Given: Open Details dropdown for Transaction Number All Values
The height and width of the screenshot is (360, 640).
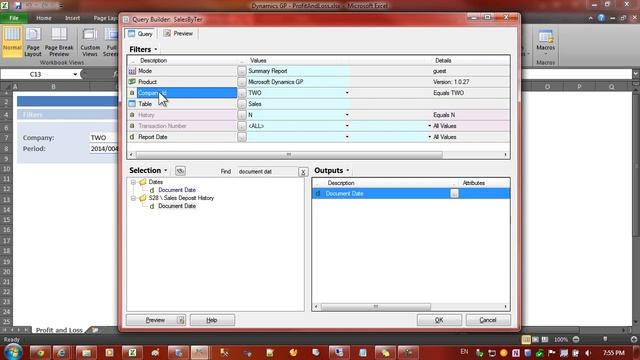Looking at the screenshot, I should tap(429, 126).
